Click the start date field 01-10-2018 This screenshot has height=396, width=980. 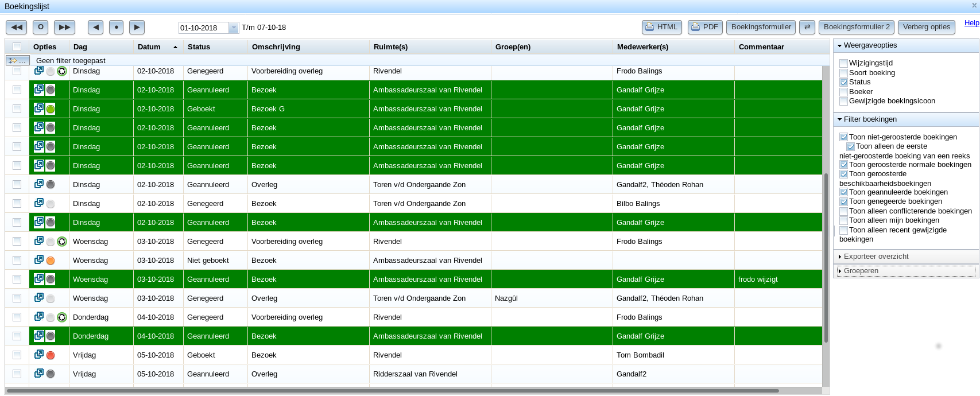point(204,28)
